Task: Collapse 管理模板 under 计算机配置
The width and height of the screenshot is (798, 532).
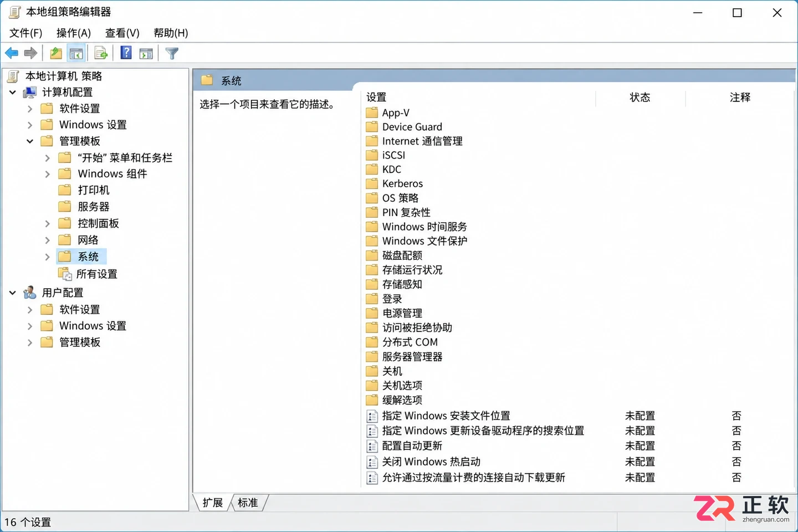Action: [x=30, y=141]
